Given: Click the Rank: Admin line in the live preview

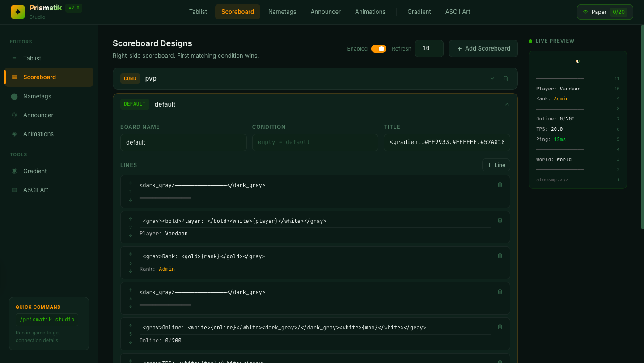Looking at the screenshot, I should tap(578, 98).
